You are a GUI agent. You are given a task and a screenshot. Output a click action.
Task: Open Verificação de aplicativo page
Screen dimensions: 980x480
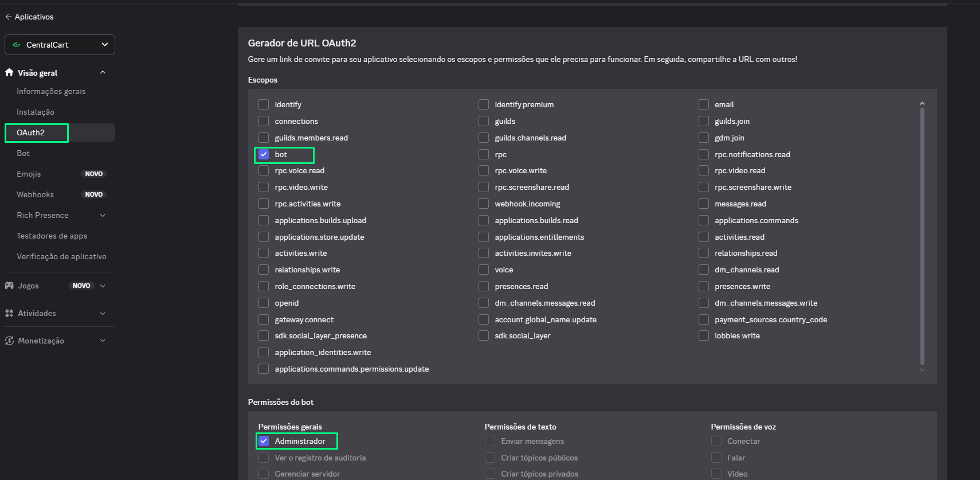pos(61,256)
